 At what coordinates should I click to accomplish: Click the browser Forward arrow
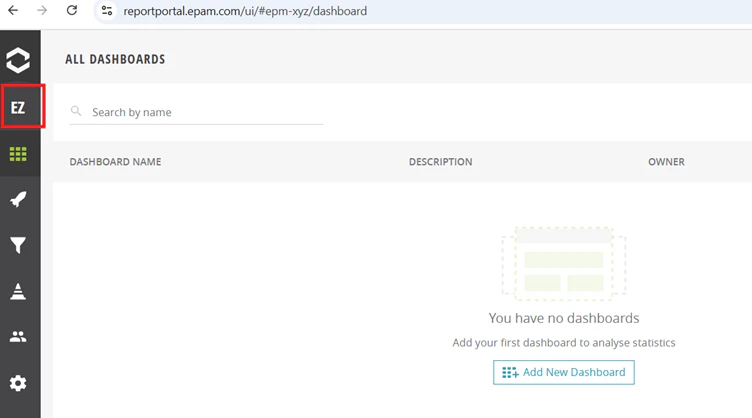42,10
